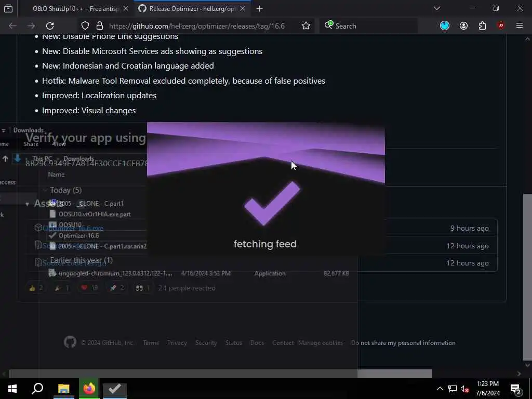Click the scroll-up arrow of the page scrollbar
The image size is (532, 399).
(527, 39)
